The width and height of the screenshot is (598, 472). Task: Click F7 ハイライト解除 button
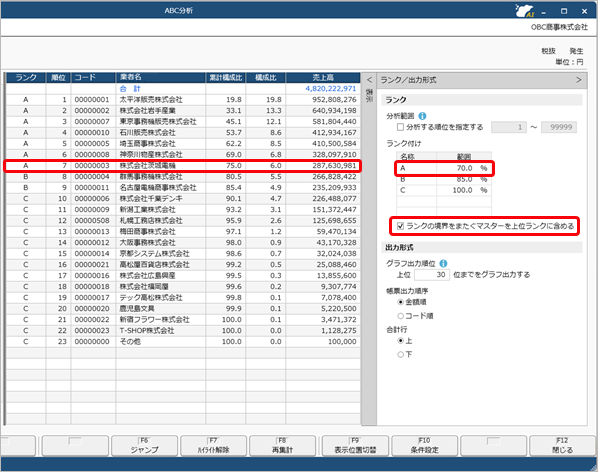point(213,446)
